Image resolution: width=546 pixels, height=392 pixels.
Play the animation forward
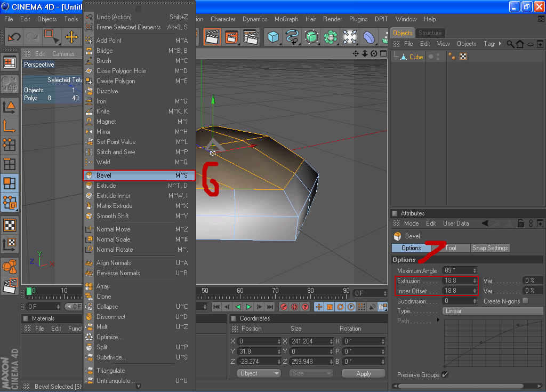[248, 307]
